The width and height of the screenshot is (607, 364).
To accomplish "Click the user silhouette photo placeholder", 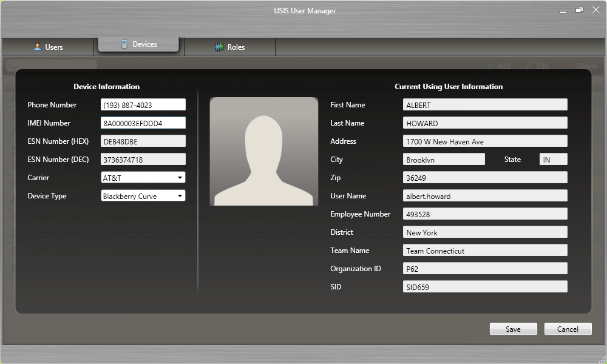I will 263,151.
